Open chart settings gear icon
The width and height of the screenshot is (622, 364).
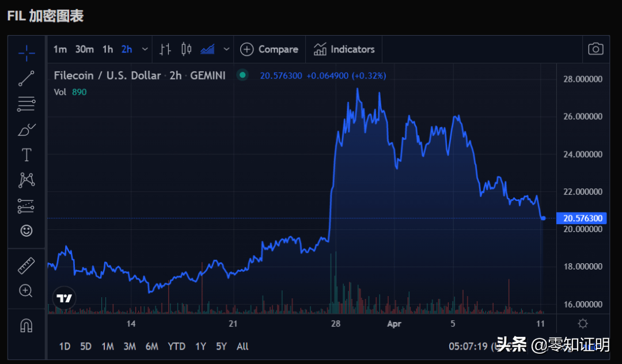(583, 324)
